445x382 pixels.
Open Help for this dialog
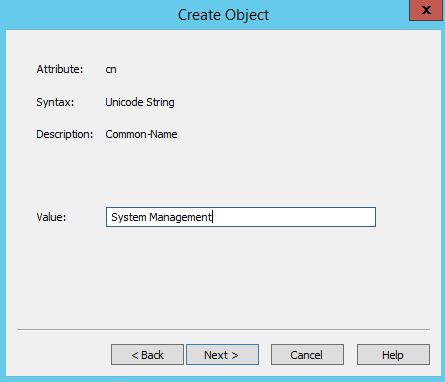point(393,355)
